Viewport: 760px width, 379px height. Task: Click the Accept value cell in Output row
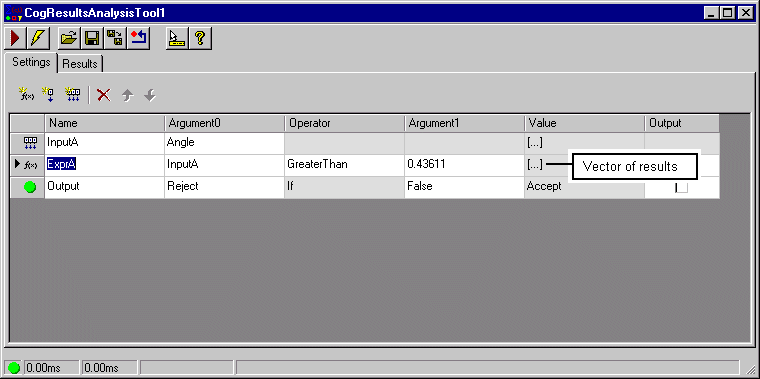click(x=585, y=187)
